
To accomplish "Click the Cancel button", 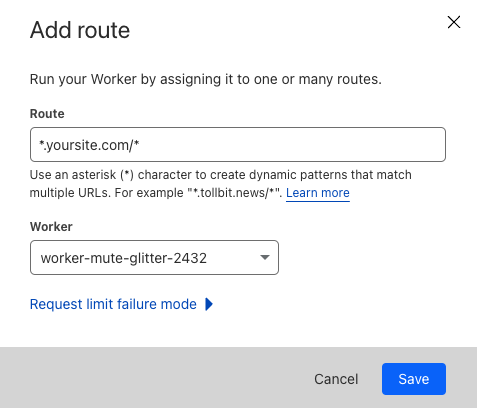I will pos(336,379).
